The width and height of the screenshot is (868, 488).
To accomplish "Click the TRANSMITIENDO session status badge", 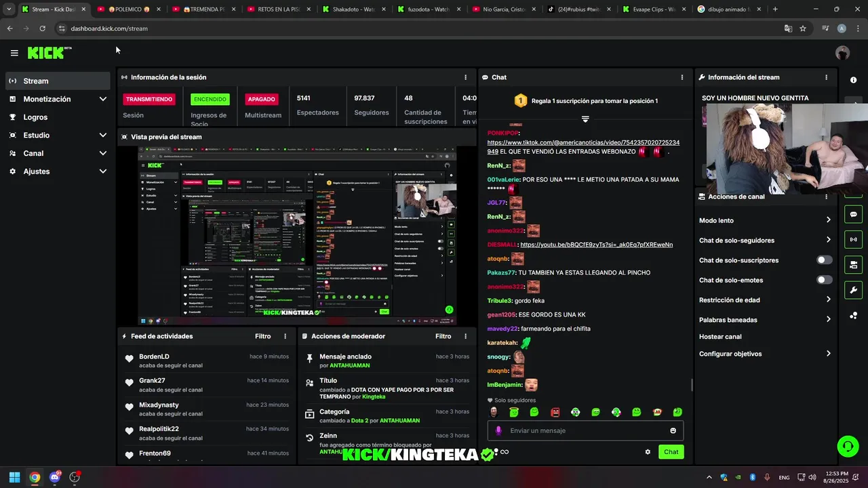I will (149, 99).
